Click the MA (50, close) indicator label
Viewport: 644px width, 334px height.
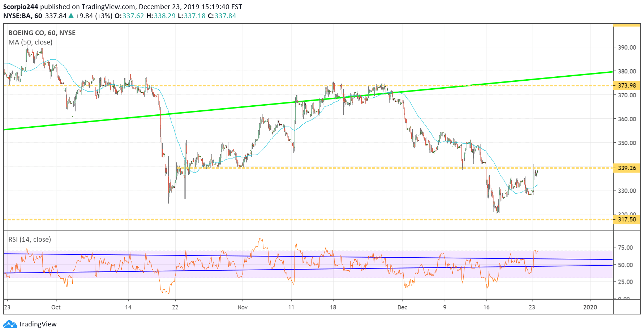pyautogui.click(x=30, y=42)
